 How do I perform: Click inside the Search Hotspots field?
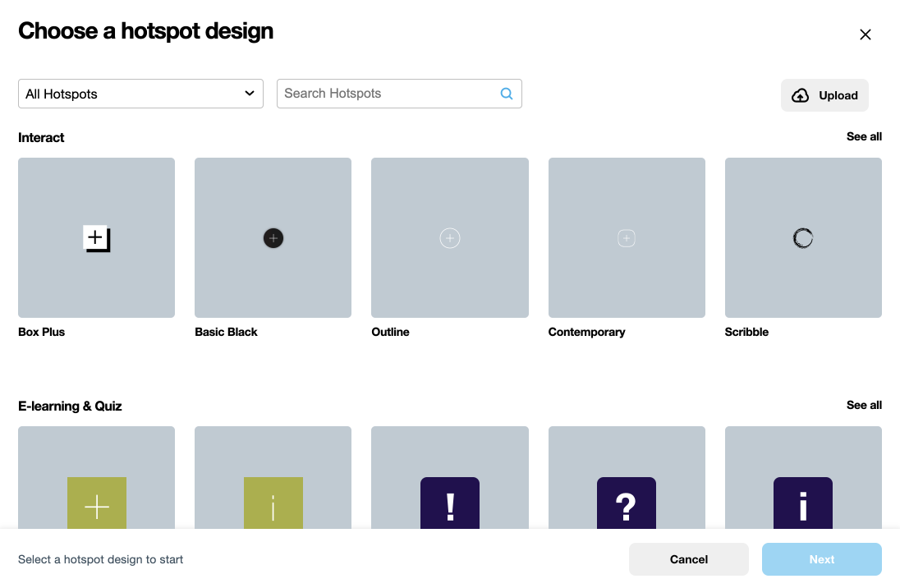point(388,94)
